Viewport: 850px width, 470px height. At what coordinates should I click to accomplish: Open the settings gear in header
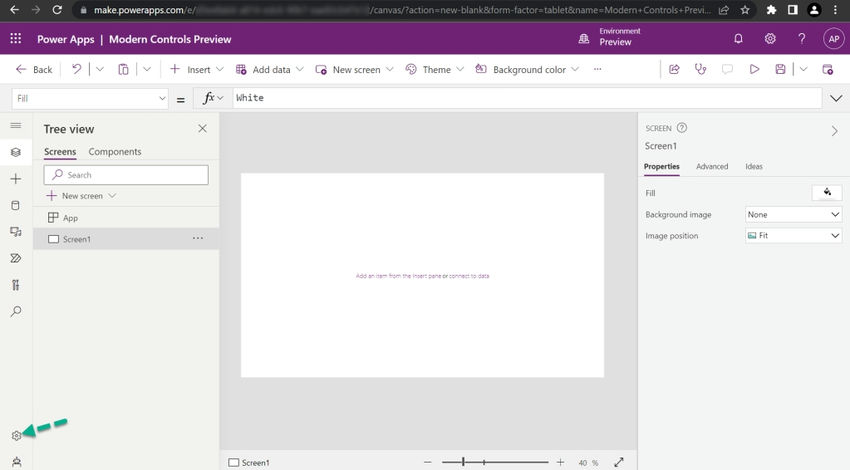tap(770, 38)
